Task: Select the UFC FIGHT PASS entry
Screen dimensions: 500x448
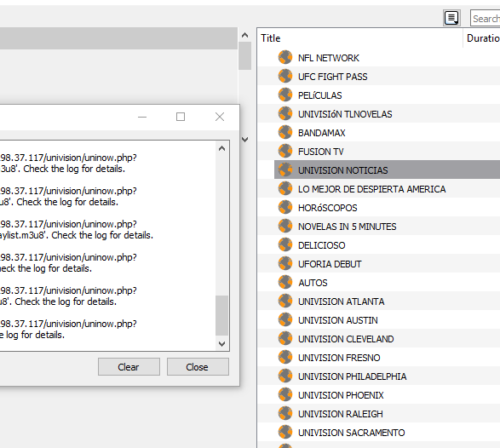Action: (x=332, y=77)
